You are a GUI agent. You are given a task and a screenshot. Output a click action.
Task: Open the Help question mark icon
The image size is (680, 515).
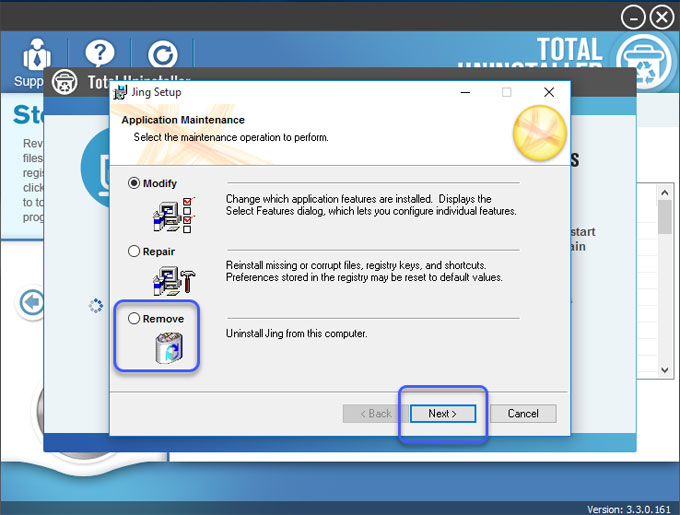[x=100, y=54]
